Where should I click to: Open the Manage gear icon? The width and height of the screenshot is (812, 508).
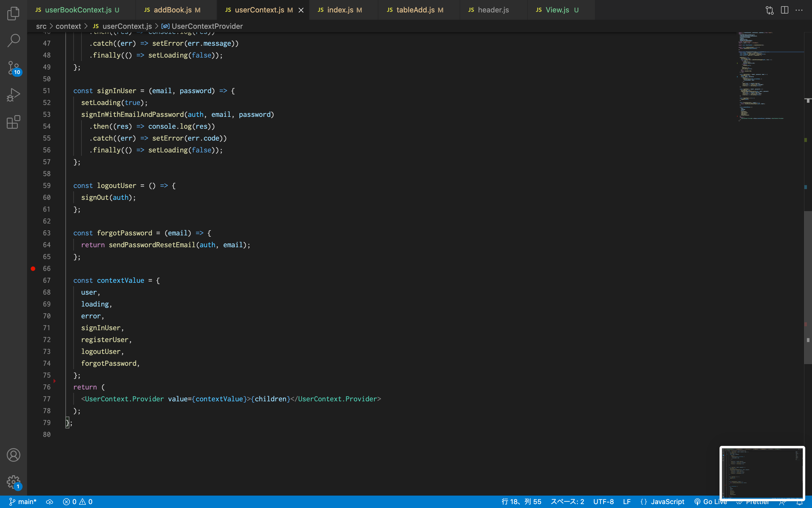coord(14,483)
